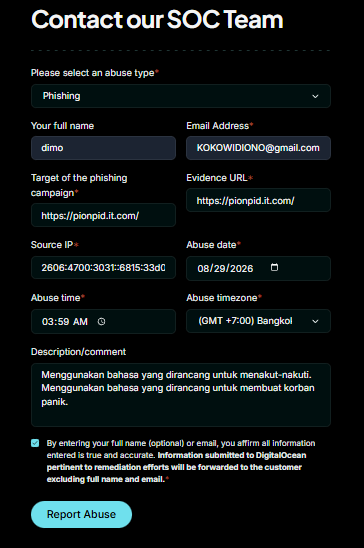Screen dimensions: 364x548
Task: Click the 'Source IP' label
Action: [x=52, y=245]
